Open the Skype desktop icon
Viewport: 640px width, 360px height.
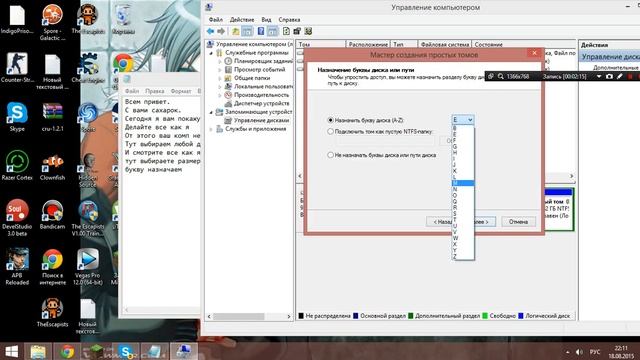coord(17,116)
